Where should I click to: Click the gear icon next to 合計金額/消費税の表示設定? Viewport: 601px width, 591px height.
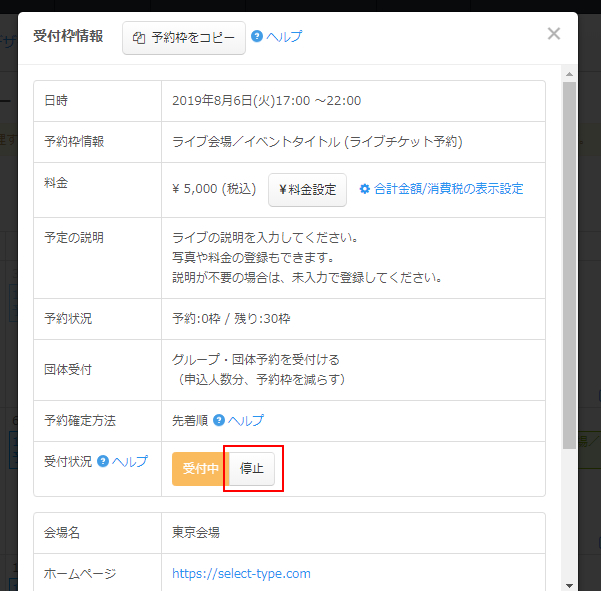click(364, 189)
